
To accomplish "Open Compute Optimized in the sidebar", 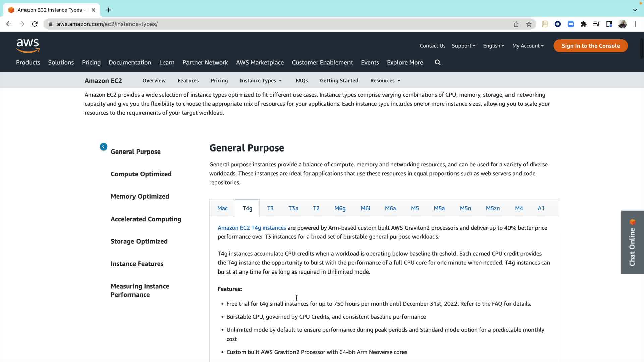I will (141, 174).
